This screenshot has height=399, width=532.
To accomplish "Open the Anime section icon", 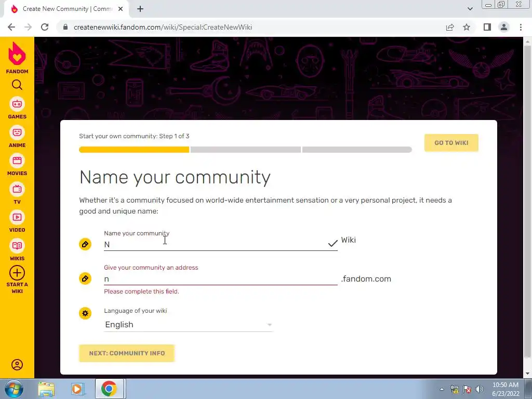I will pyautogui.click(x=17, y=132).
